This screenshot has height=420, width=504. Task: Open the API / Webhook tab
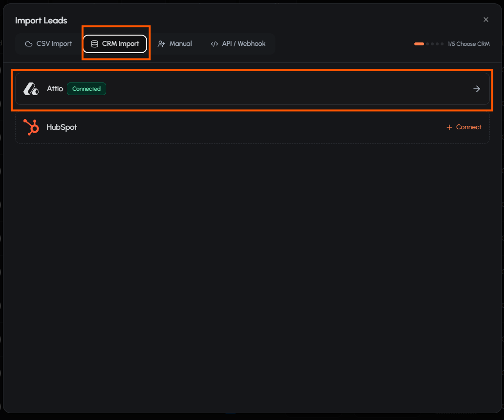(238, 44)
